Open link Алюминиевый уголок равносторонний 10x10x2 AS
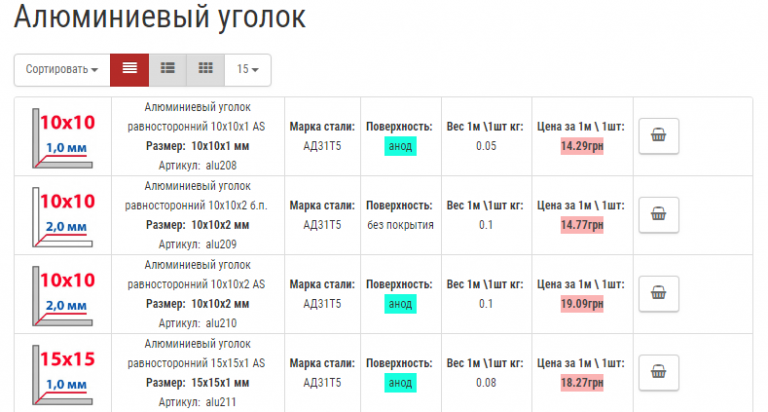 196,274
